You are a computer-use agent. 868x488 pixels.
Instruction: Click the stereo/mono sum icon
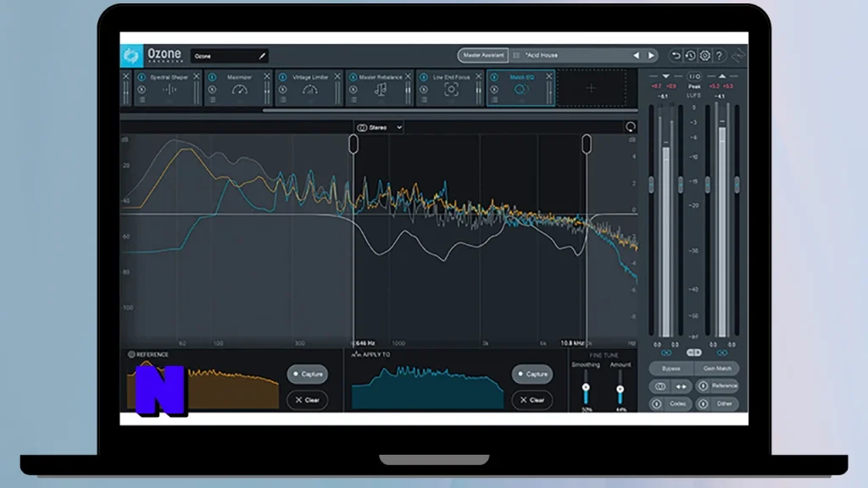(659, 386)
